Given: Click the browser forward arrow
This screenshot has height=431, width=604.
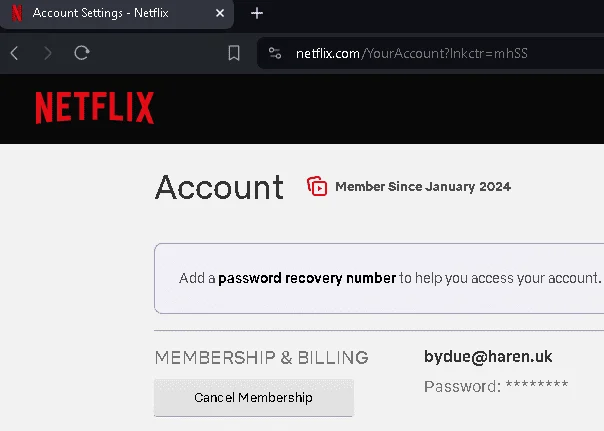Looking at the screenshot, I should pos(48,53).
